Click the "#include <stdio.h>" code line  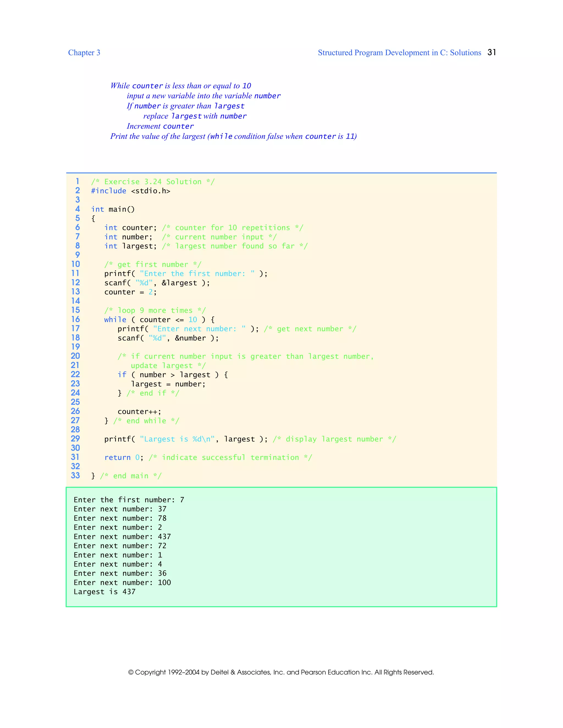(130, 191)
